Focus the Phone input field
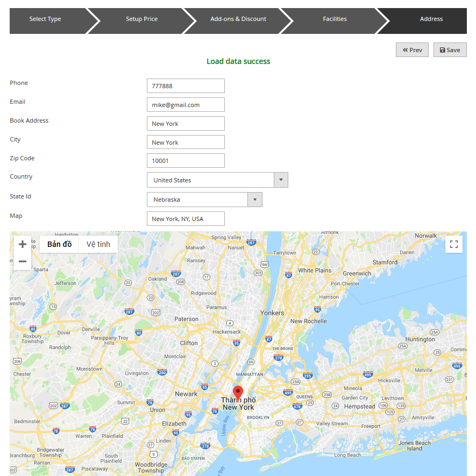The width and height of the screenshot is (476, 476). click(x=186, y=86)
